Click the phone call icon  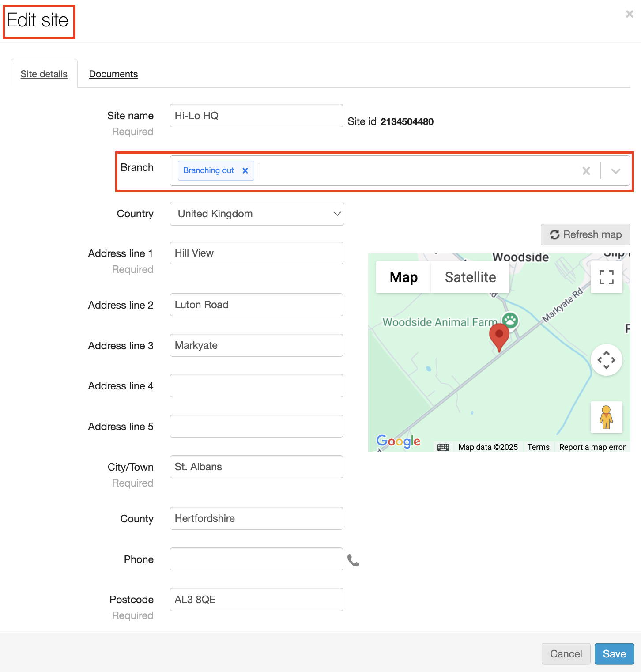(x=353, y=560)
